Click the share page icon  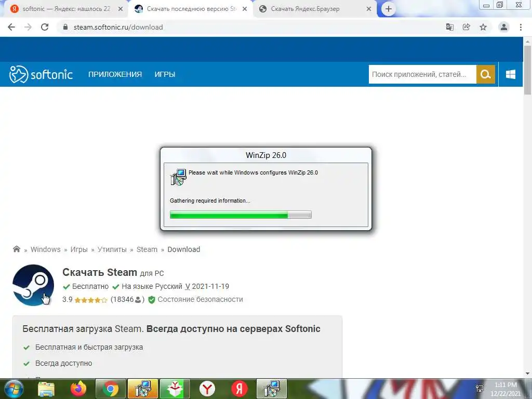coord(467,27)
